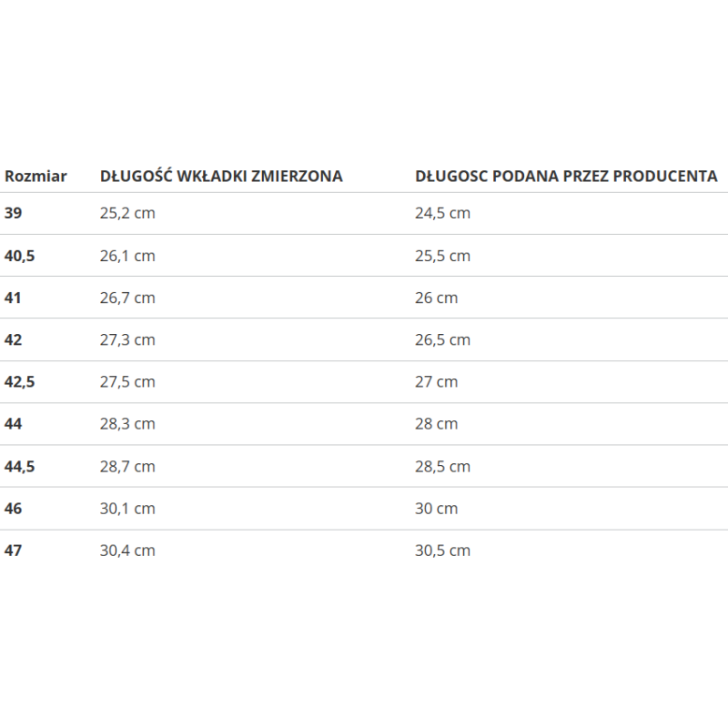
Task: Click the 27,3 cm measured length cell
Action: point(127,339)
